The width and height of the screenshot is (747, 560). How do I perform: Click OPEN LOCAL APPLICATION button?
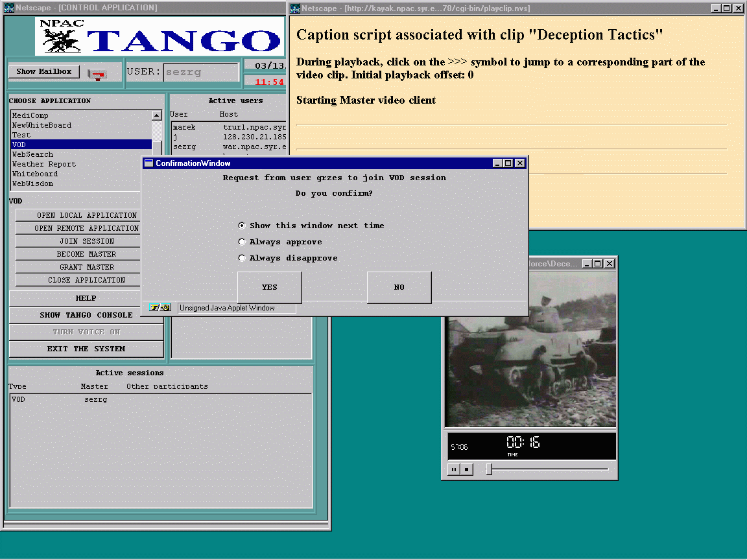click(78, 215)
